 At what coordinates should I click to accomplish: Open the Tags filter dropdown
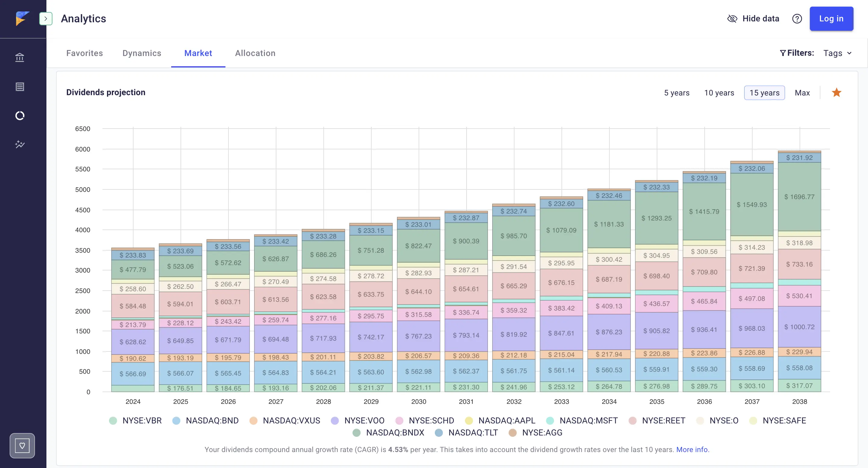point(837,53)
